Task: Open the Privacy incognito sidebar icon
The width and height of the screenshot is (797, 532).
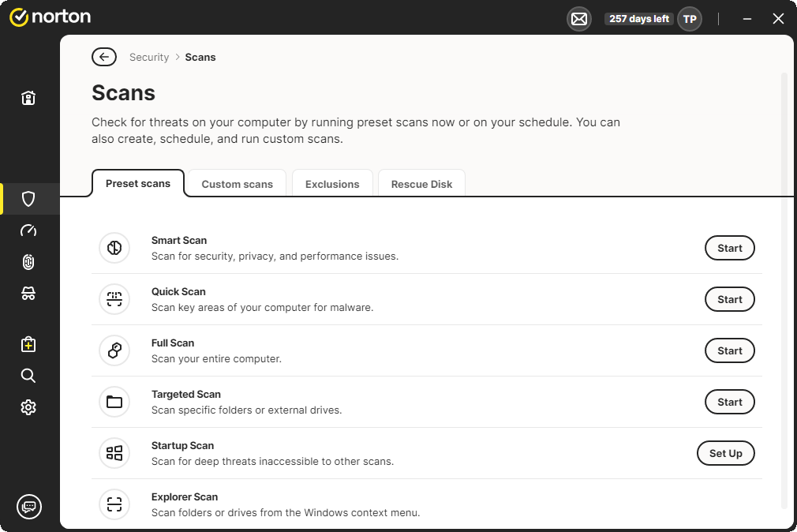Action: [x=28, y=294]
